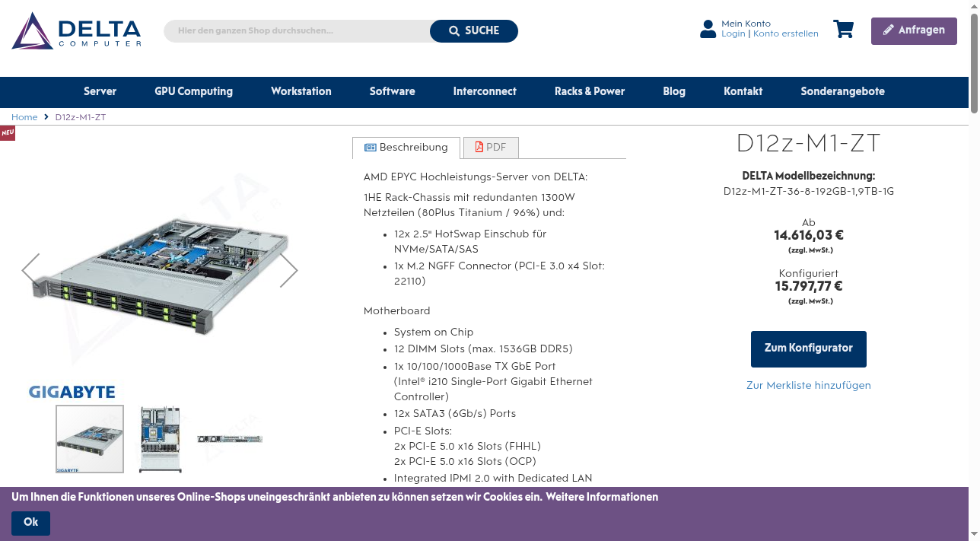
Task: Show next product image arrow
Action: [x=288, y=270]
